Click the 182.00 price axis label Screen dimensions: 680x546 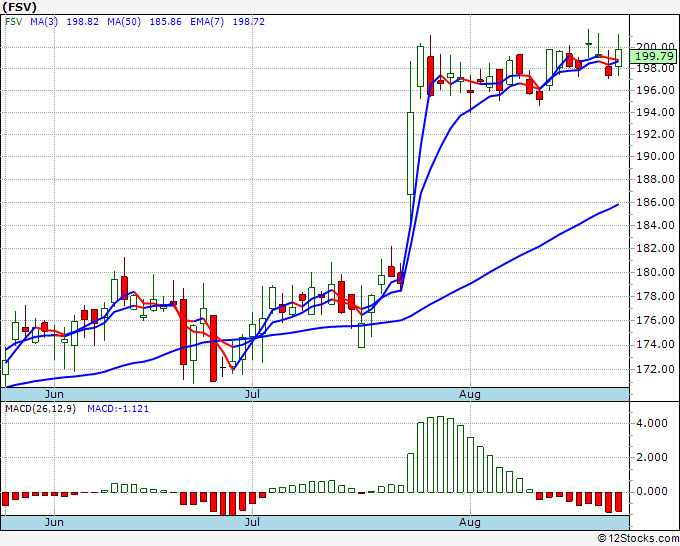point(655,248)
